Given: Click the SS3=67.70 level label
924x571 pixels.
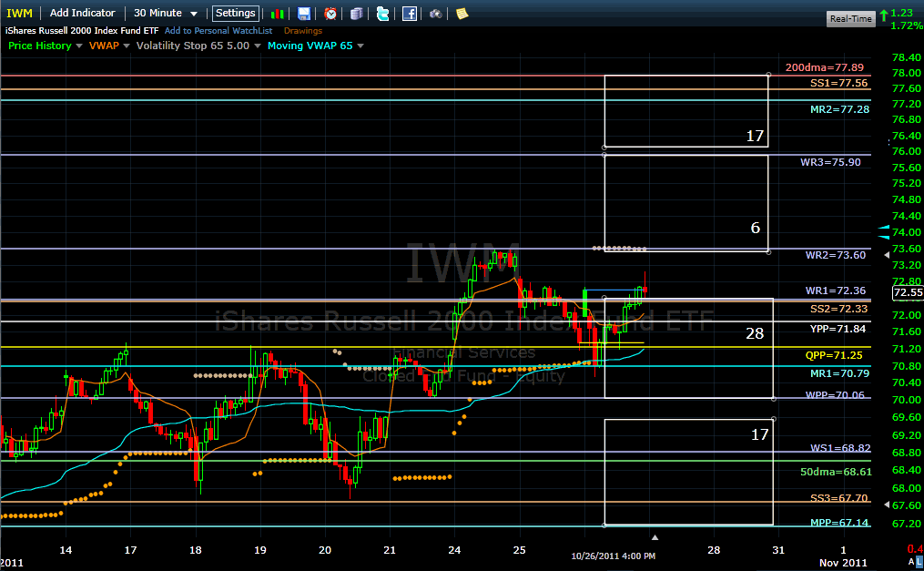Looking at the screenshot, I should pyautogui.click(x=839, y=498).
